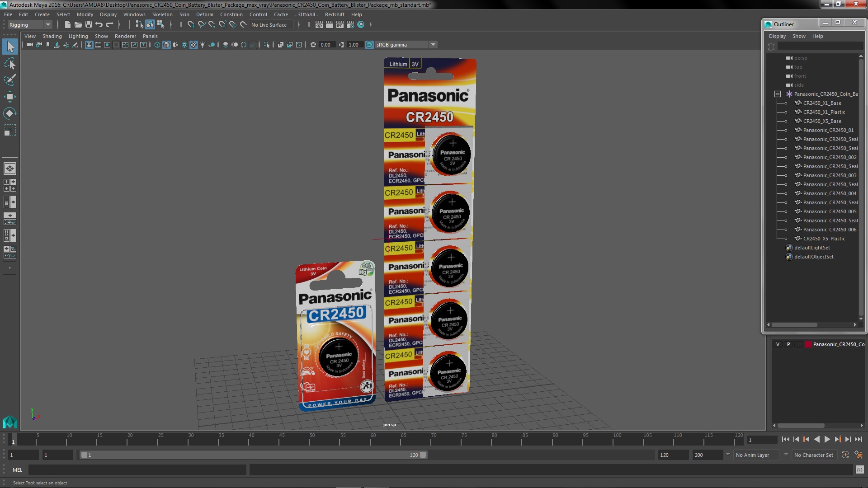Play animation forward
This screenshot has width=868, height=488.
tap(827, 440)
